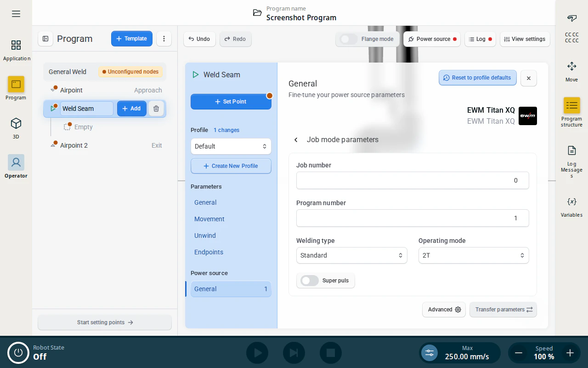Viewport: 588px width, 368px height.
Task: Select the Airpoint 2 exit node
Action: 105,145
